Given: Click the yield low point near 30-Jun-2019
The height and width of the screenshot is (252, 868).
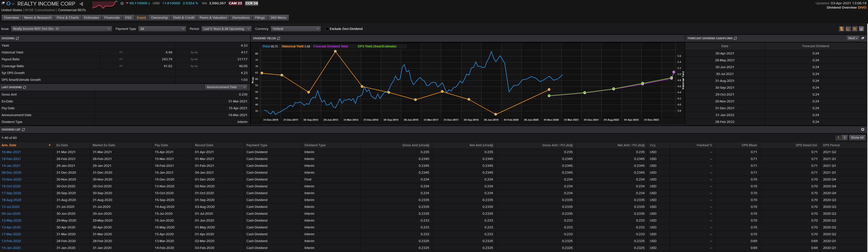Looking at the screenshot, I should [x=496, y=114].
